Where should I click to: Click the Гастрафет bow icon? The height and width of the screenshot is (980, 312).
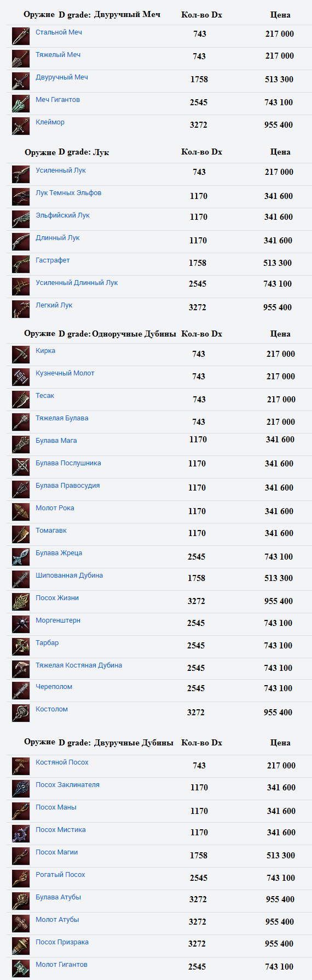(21, 264)
